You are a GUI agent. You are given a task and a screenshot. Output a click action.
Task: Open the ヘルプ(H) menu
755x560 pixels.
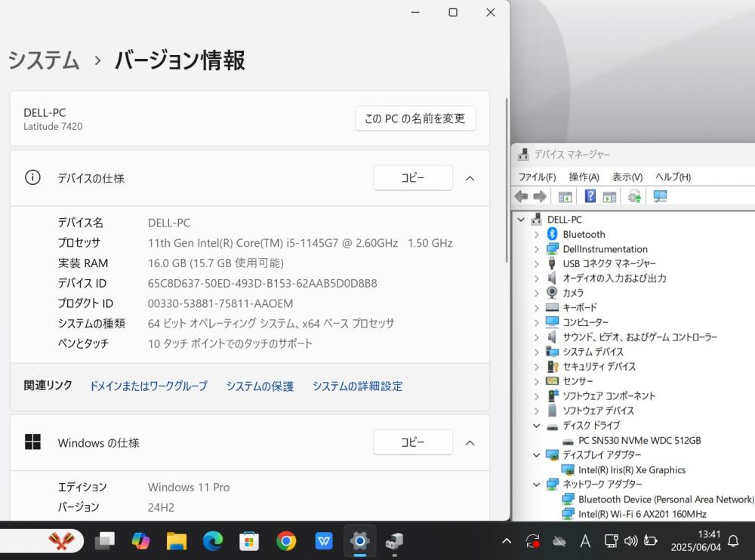coord(673,177)
